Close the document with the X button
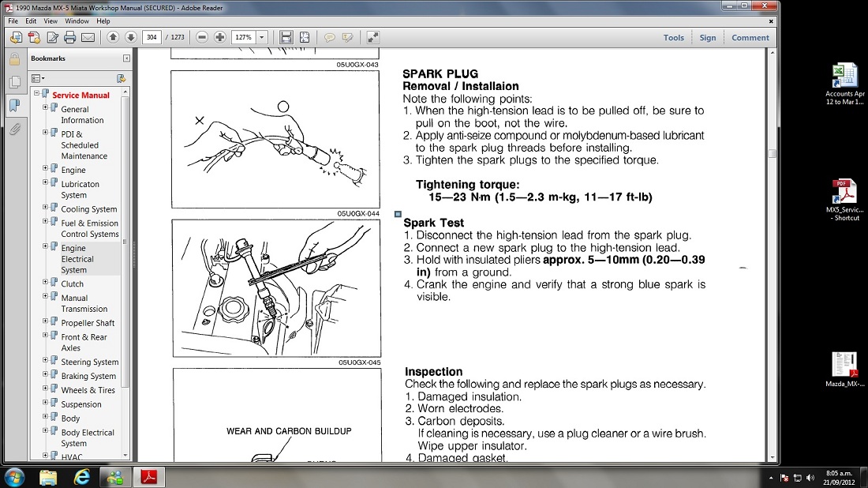Viewport: 868px width, 488px height. click(771, 21)
